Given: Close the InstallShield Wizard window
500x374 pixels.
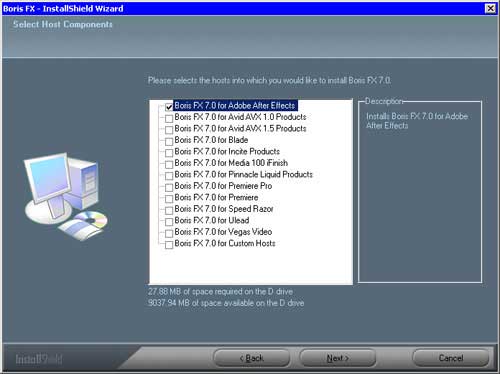Looking at the screenshot, I should click(x=490, y=8).
